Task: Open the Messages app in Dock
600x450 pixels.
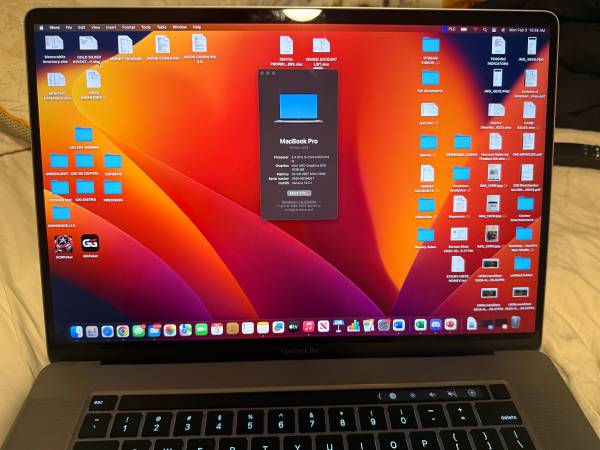Action: (x=139, y=331)
